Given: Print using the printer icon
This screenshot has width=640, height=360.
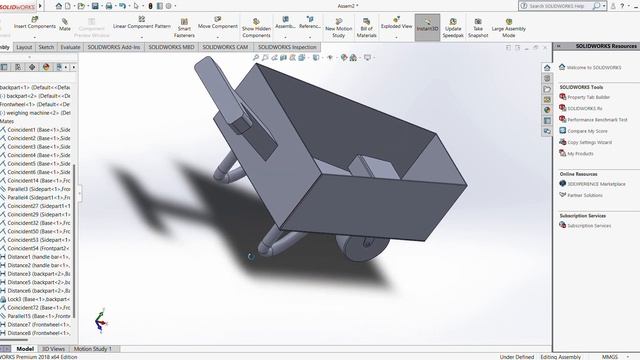Looking at the screenshot, I should (x=109, y=6).
